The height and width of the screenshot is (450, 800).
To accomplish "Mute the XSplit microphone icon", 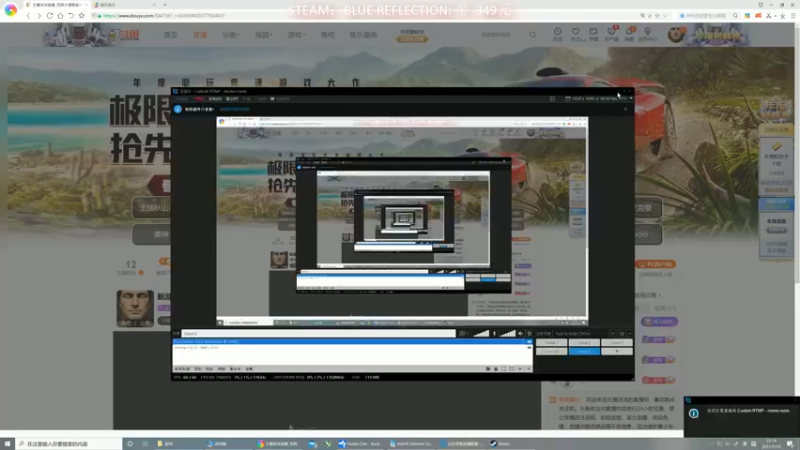I will (x=494, y=334).
